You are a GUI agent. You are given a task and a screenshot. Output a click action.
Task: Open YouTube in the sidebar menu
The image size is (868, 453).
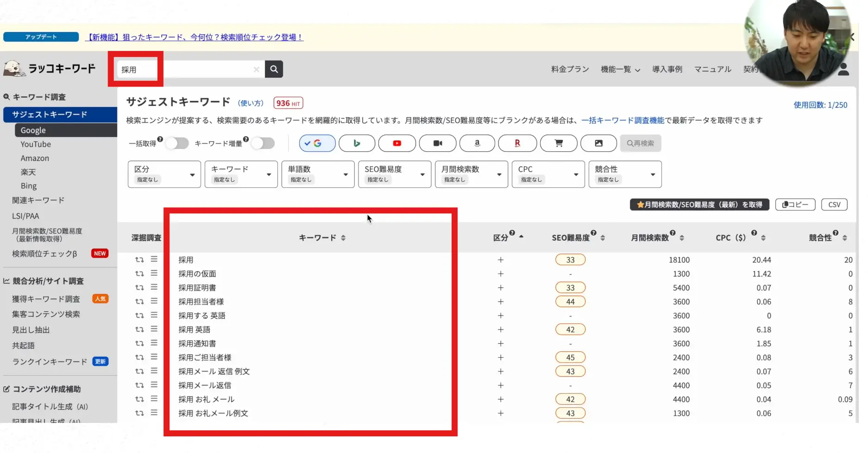[x=36, y=144]
